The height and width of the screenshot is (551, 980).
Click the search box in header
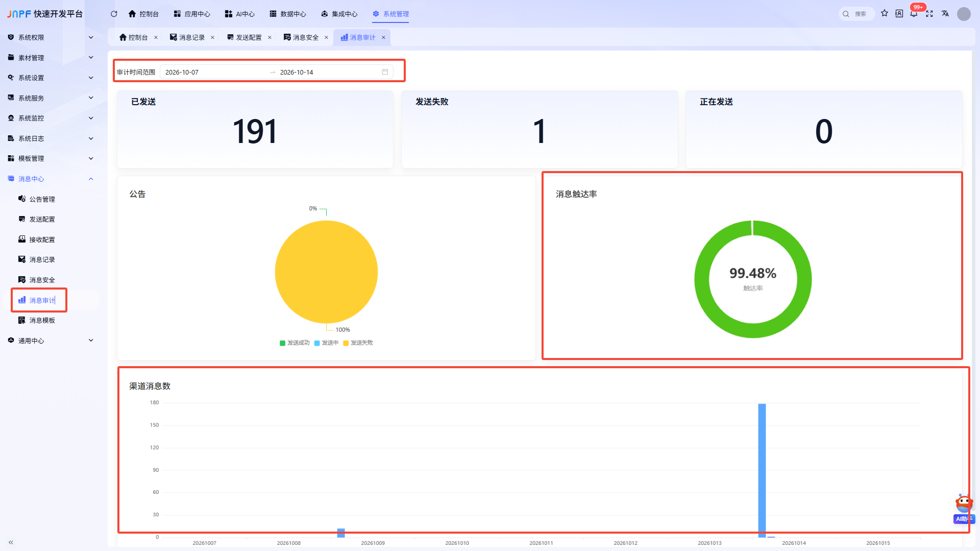click(856, 14)
